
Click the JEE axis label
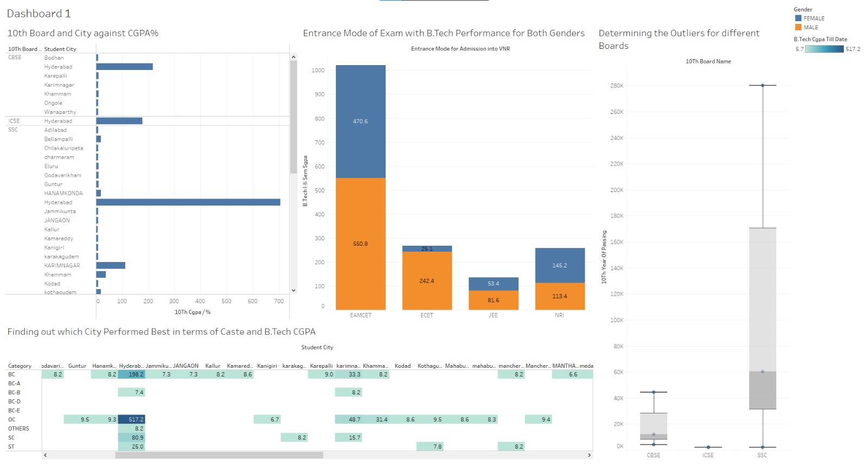[493, 315]
